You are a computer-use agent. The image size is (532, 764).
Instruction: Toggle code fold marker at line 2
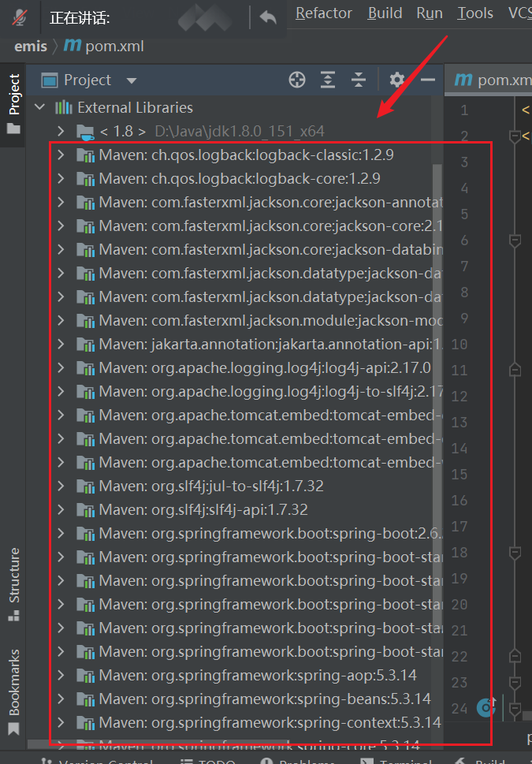point(515,136)
